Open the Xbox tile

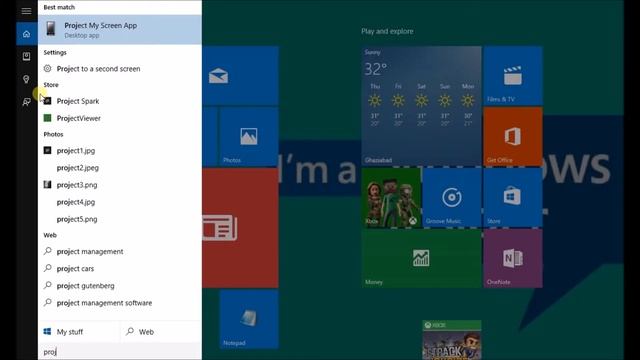click(391, 198)
